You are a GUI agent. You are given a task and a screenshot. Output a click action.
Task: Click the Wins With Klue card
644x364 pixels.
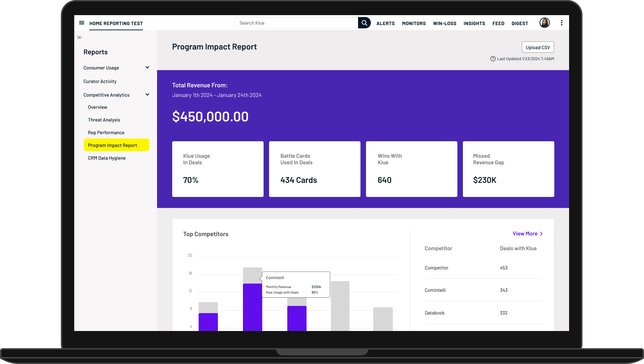coord(412,169)
